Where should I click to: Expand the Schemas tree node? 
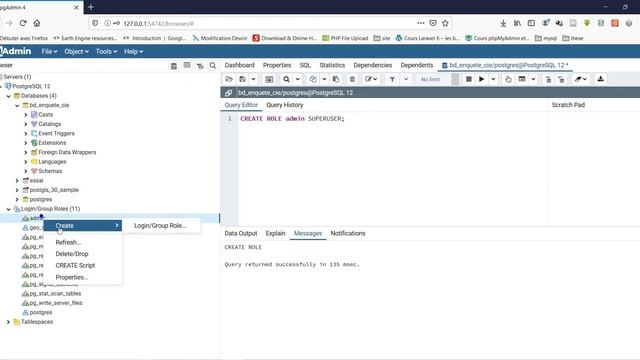click(x=26, y=171)
